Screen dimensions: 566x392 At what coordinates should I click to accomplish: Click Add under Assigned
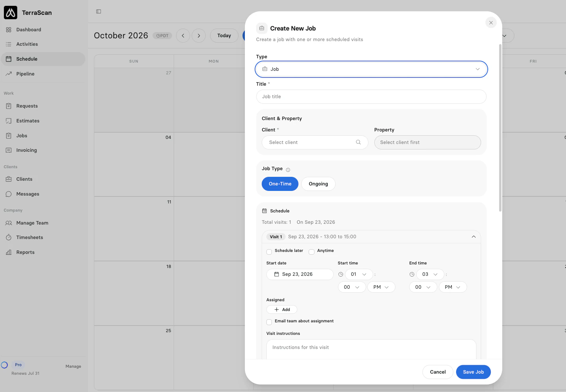[282, 309]
